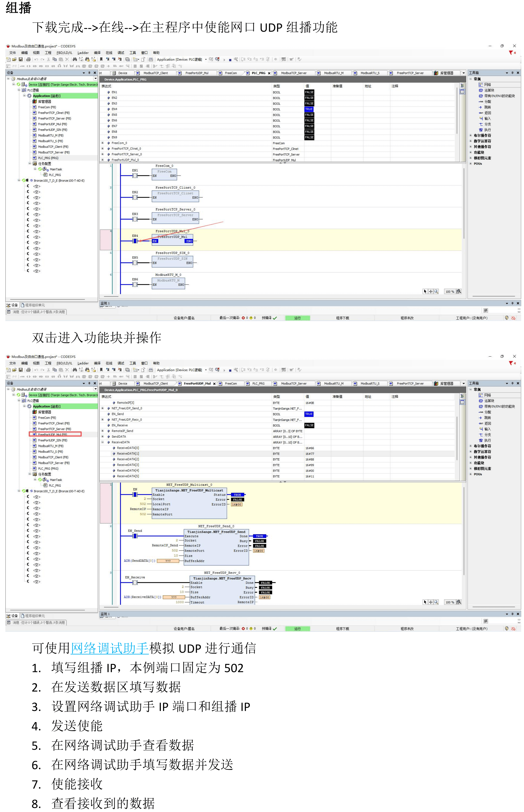The width and height of the screenshot is (524, 812).
Task: Click Paste icon in upper CODESYS toolbar
Action: tap(61, 59)
